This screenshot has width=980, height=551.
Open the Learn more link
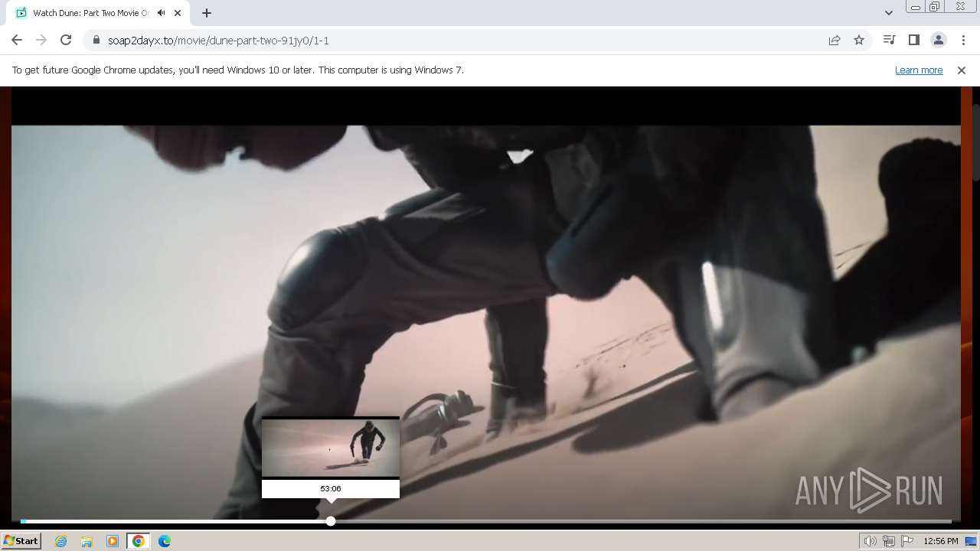tap(919, 70)
